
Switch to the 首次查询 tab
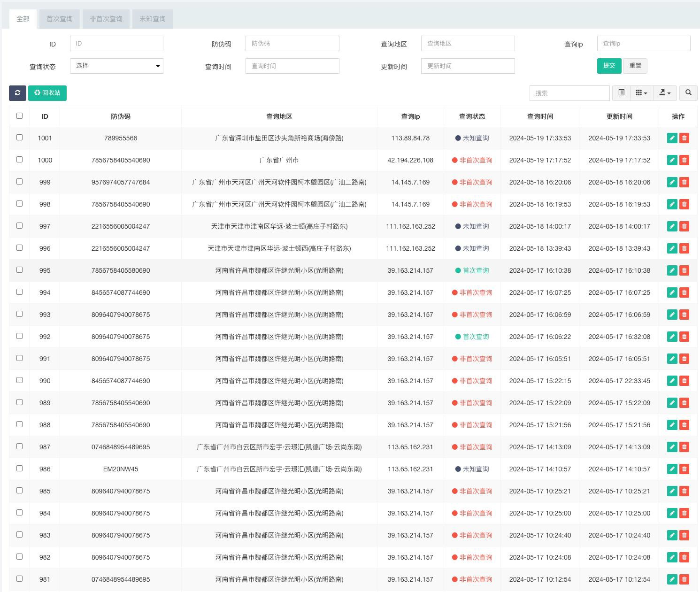[60, 19]
